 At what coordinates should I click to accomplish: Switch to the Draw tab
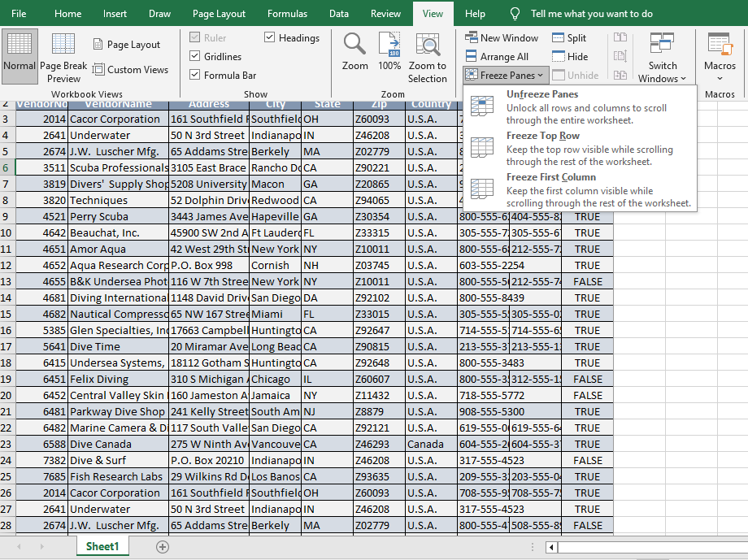159,13
